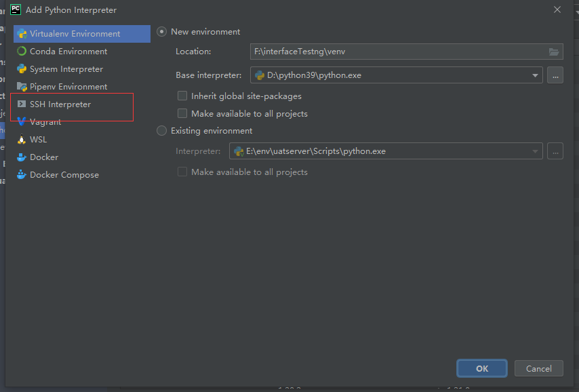
Task: Click the E:\env\uatserver\Scripts\python.exe interpreter path
Action: tap(316, 151)
